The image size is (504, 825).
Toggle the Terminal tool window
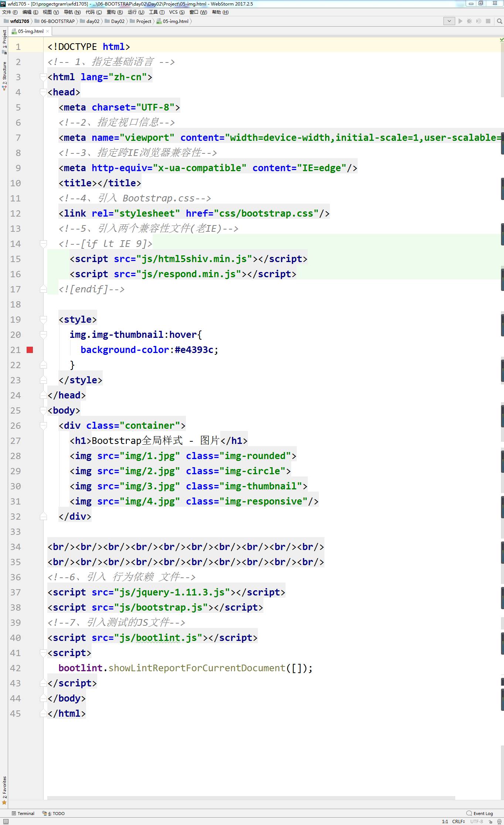23,813
